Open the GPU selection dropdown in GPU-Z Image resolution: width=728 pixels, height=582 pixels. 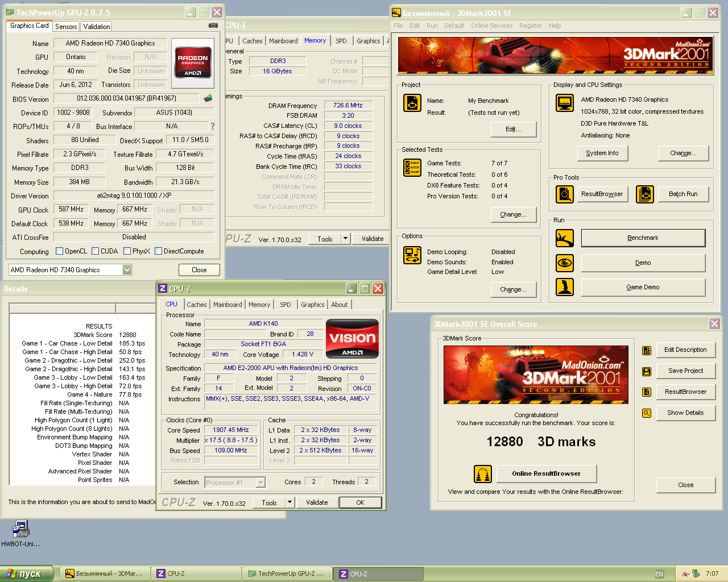coord(127,270)
